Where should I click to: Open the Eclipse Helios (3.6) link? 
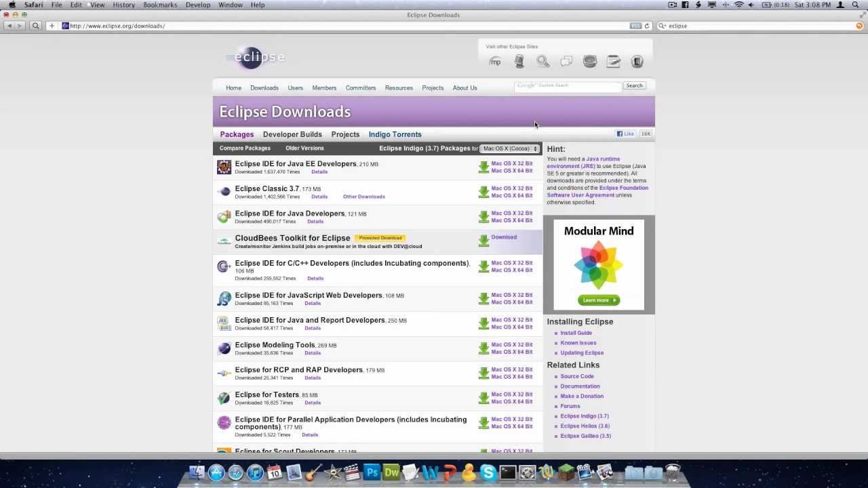click(x=585, y=426)
